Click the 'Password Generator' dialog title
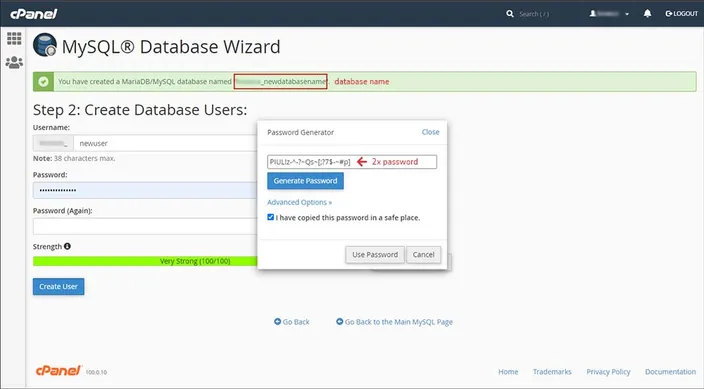Image resolution: width=704 pixels, height=389 pixels. [x=300, y=133]
